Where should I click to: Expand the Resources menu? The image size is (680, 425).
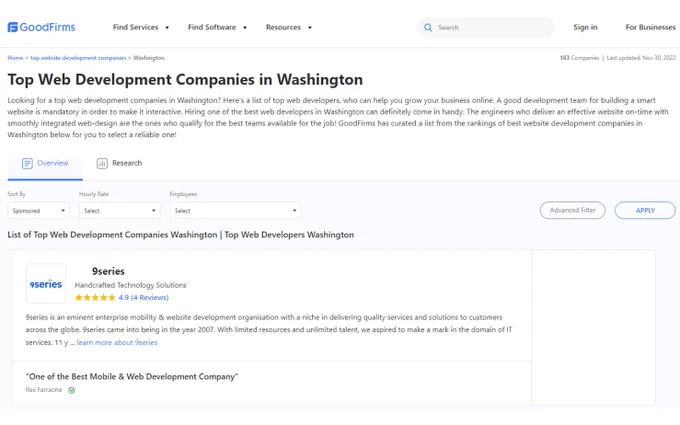pyautogui.click(x=289, y=27)
